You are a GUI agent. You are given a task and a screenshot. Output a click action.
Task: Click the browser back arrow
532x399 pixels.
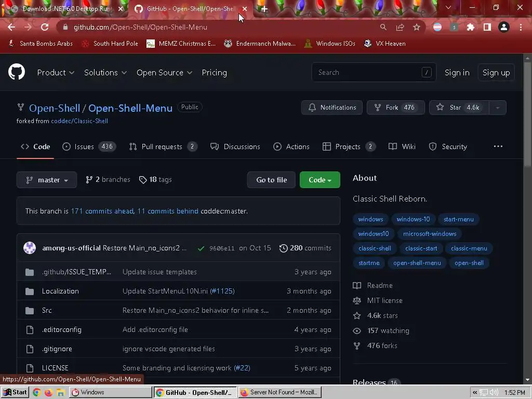pos(11,27)
